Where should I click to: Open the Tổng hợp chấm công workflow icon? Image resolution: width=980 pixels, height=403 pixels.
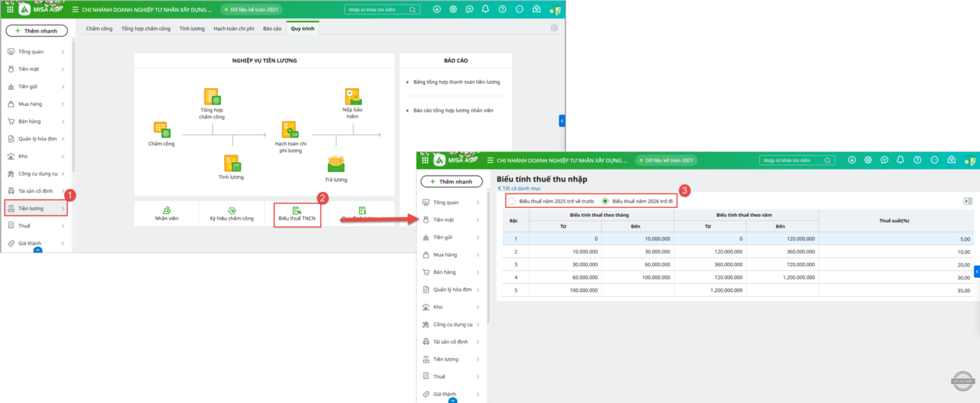212,97
